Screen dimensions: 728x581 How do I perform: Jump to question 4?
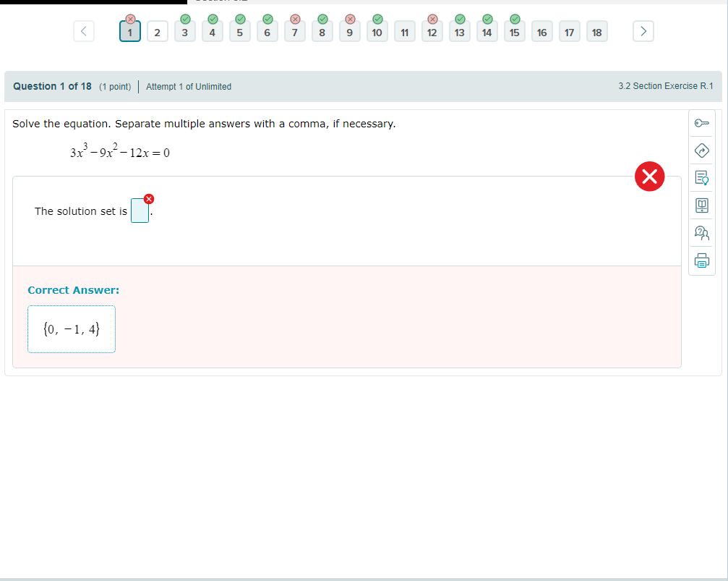click(x=212, y=32)
